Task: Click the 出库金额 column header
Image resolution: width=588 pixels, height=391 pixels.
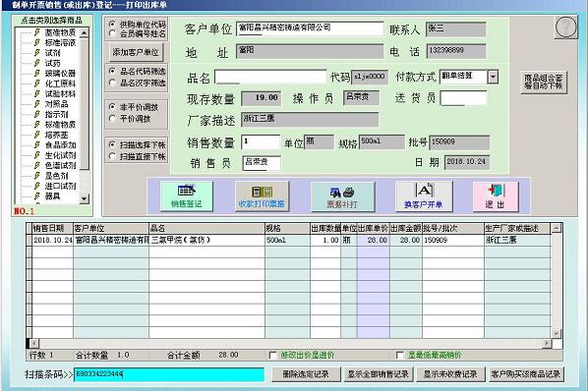Action: [x=405, y=228]
